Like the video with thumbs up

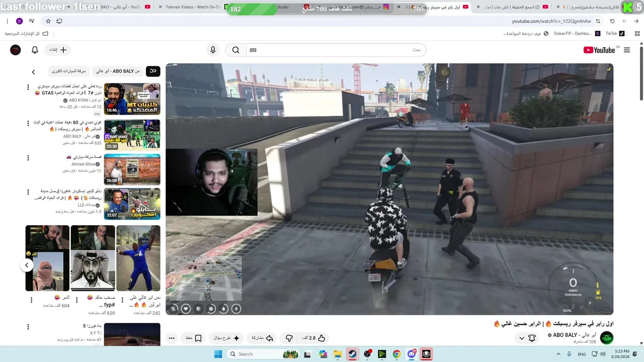tap(314, 338)
